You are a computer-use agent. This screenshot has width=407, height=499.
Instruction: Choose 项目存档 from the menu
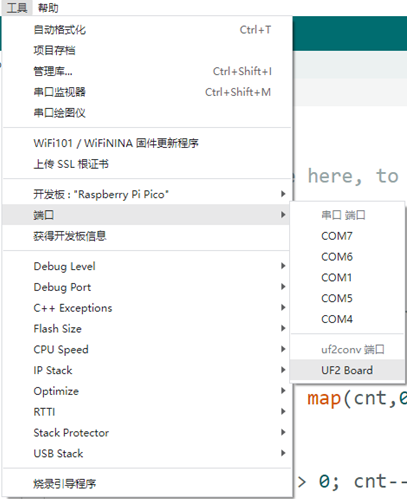(147, 51)
